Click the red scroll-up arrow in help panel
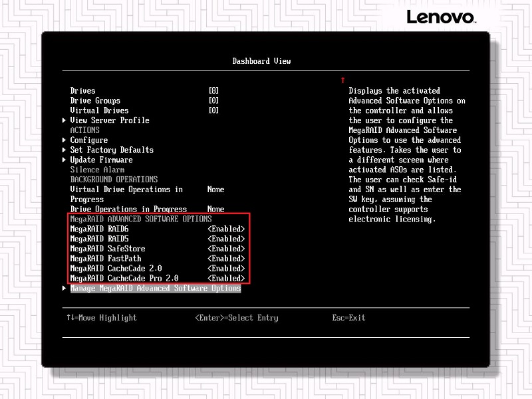 pyautogui.click(x=342, y=80)
